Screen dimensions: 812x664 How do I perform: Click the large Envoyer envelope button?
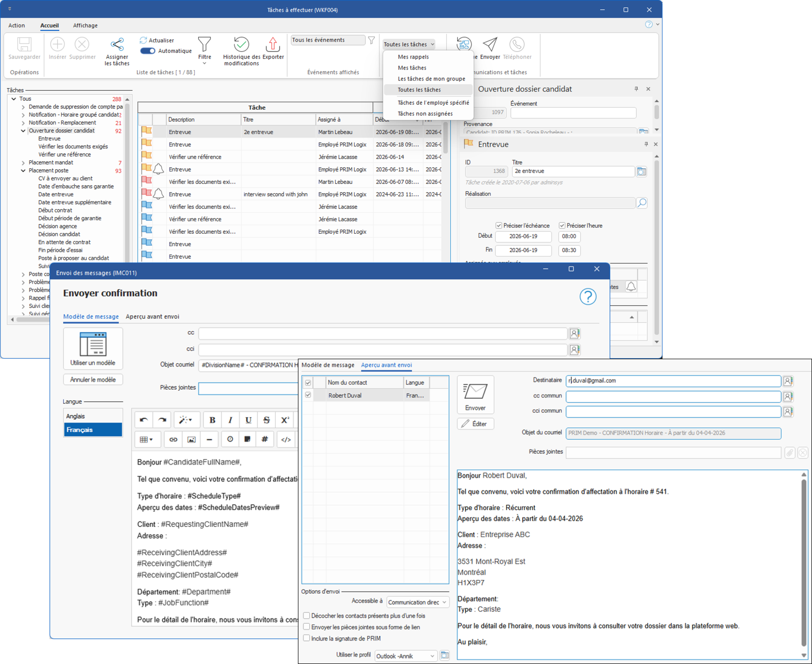pos(475,395)
